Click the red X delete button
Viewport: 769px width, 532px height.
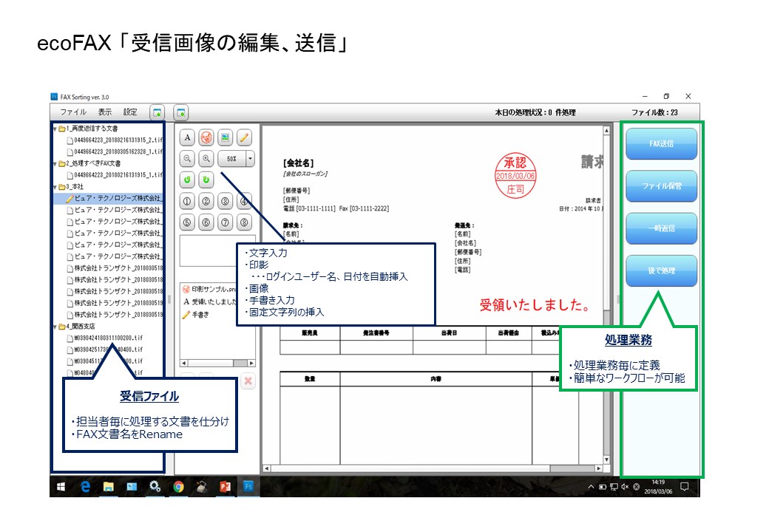[248, 381]
